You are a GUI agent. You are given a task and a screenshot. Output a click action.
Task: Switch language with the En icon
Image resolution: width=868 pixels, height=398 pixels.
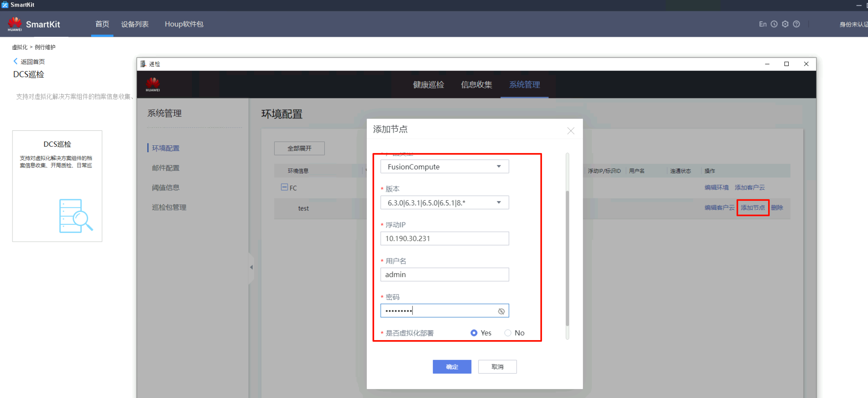coord(762,24)
